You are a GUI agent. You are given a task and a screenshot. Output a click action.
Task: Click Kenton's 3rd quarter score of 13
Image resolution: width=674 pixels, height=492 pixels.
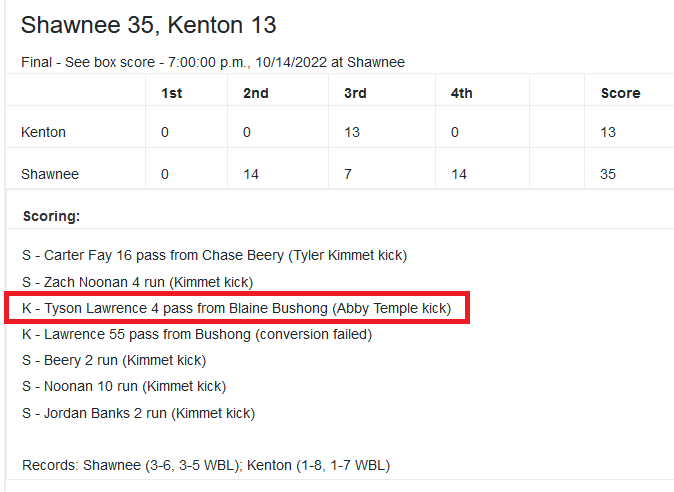click(351, 132)
